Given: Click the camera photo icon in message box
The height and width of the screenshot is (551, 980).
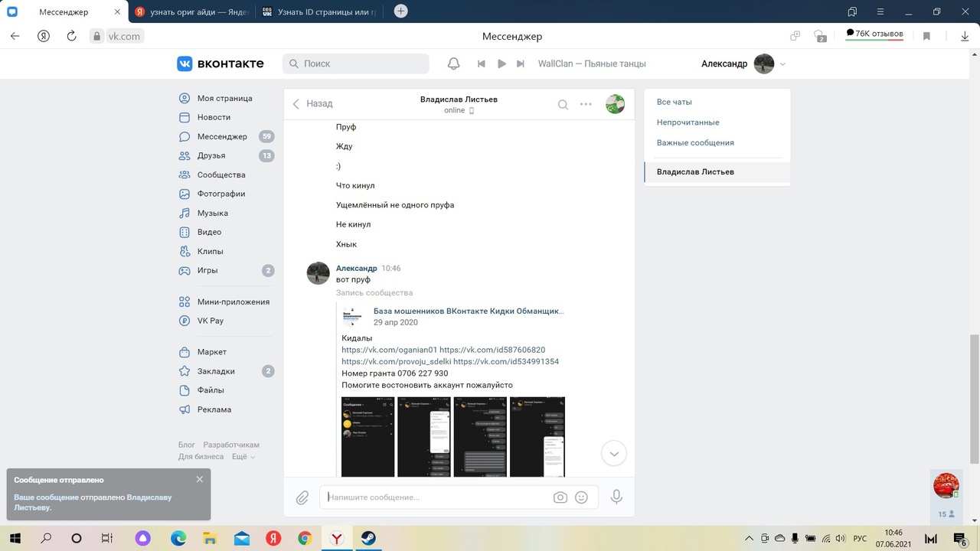Looking at the screenshot, I should tap(560, 497).
